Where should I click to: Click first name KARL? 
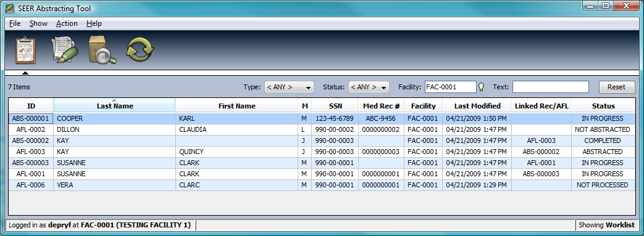(236, 118)
